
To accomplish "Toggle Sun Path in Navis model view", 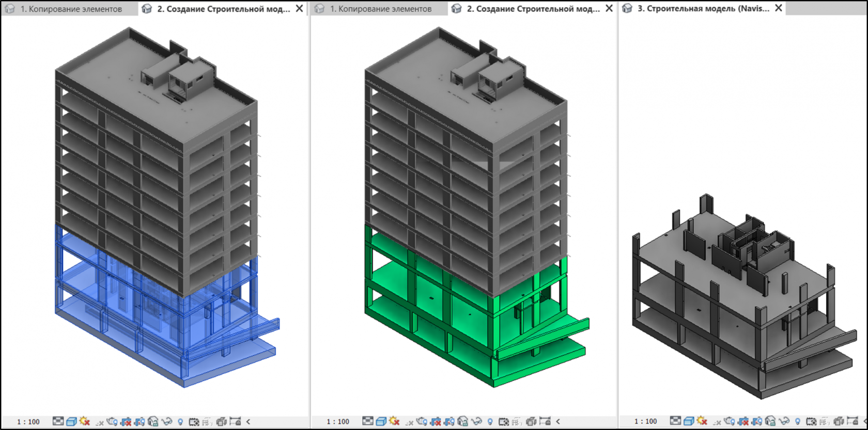I will pyautogui.click(x=702, y=421).
